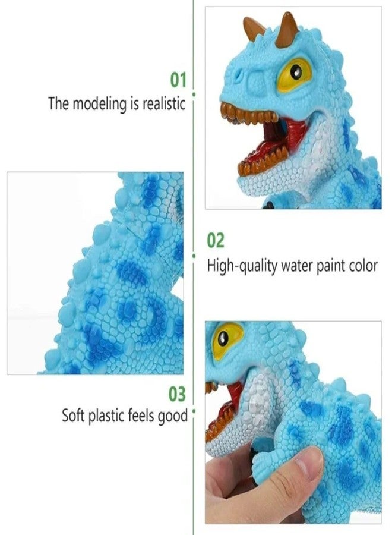Click the green dot beside label 02
This screenshot has width=392, height=535.
[x=194, y=256]
